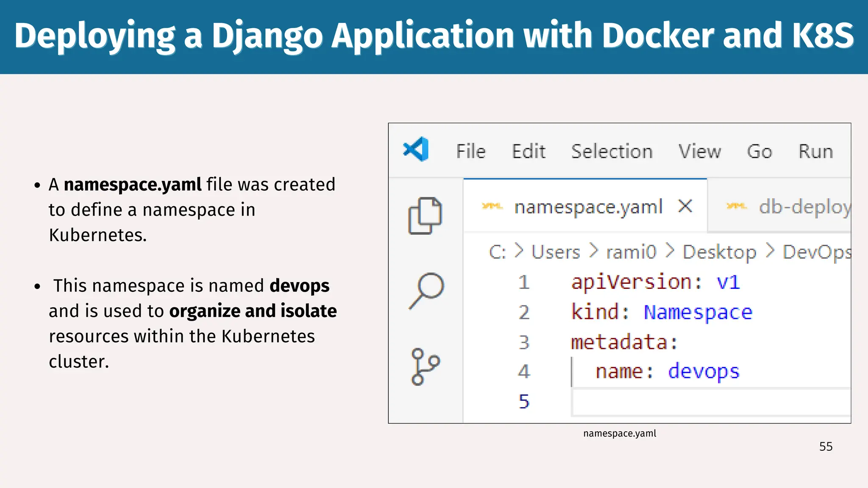
Task: Open the File menu
Action: pos(470,152)
